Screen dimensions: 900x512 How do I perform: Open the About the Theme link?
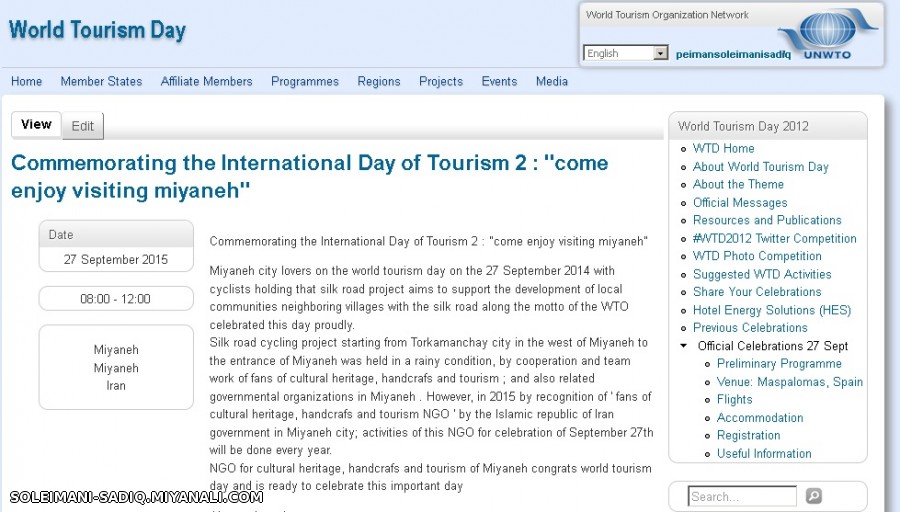pos(738,184)
